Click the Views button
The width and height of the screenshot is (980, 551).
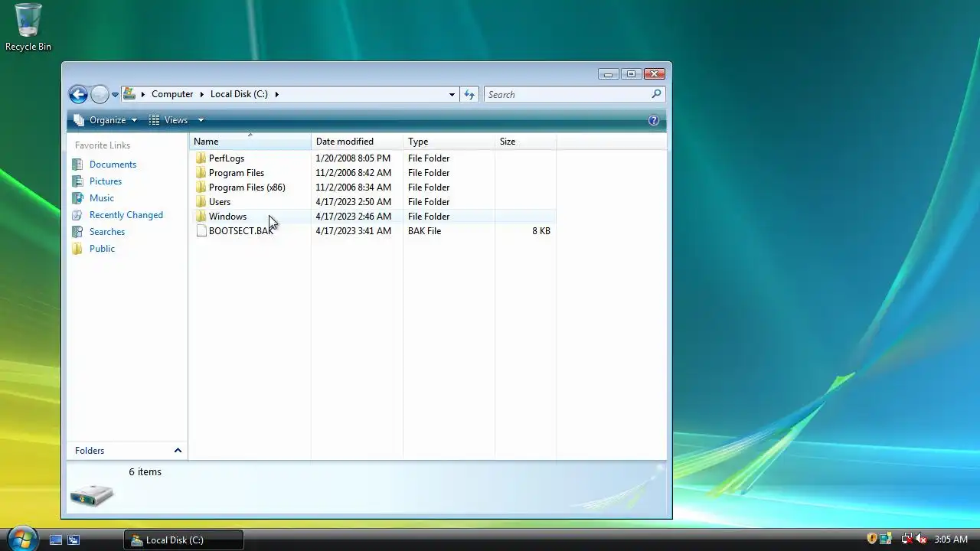(168, 120)
